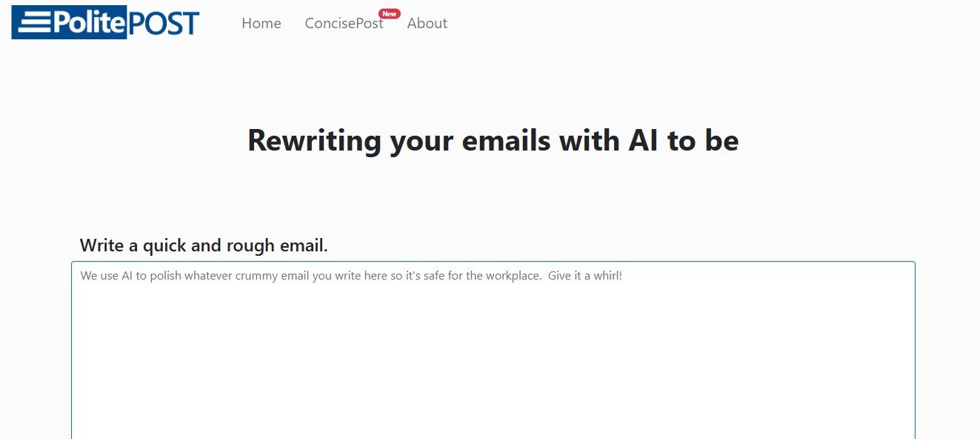Viewport: 980px width, 439px height.
Task: Open the ConcisePost nav link
Action: click(344, 24)
